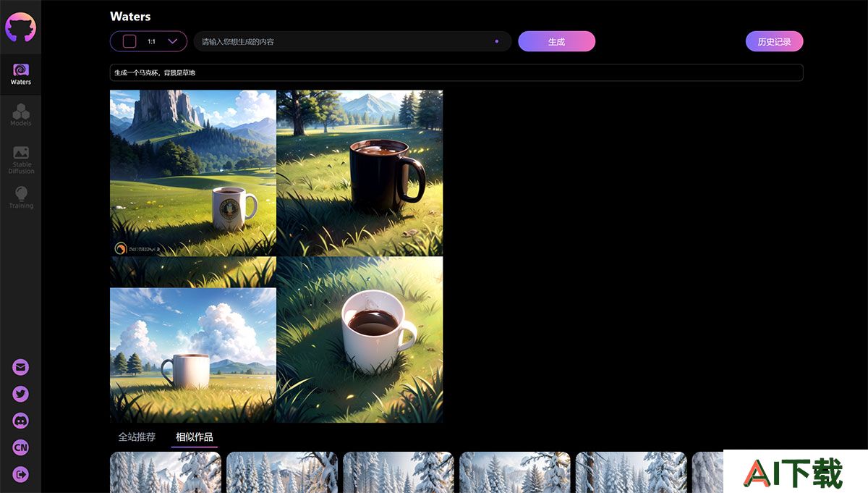Click the logout arrow icon
This screenshot has width=868, height=493.
20,475
